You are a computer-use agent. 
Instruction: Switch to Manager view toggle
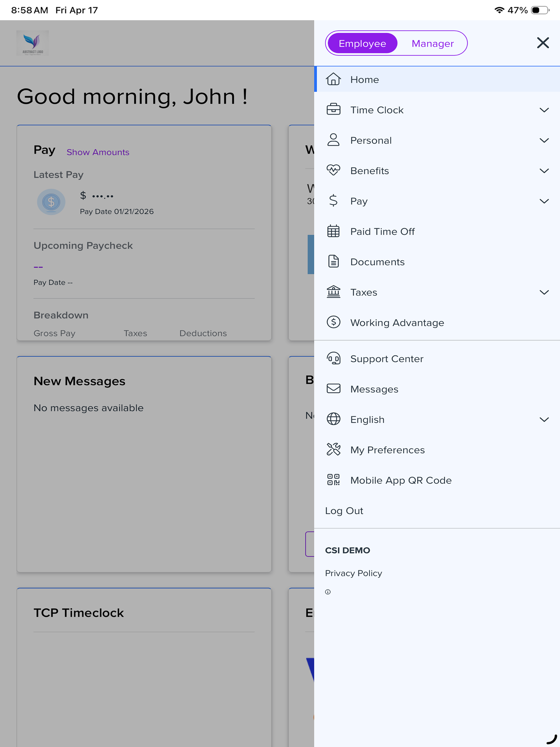coord(432,43)
